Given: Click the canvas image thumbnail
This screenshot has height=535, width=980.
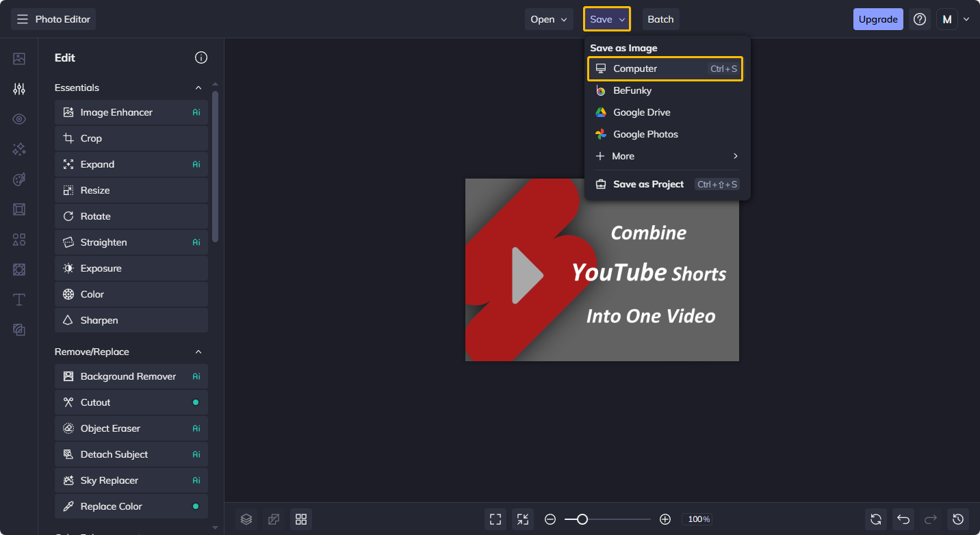Looking at the screenshot, I should (x=602, y=270).
